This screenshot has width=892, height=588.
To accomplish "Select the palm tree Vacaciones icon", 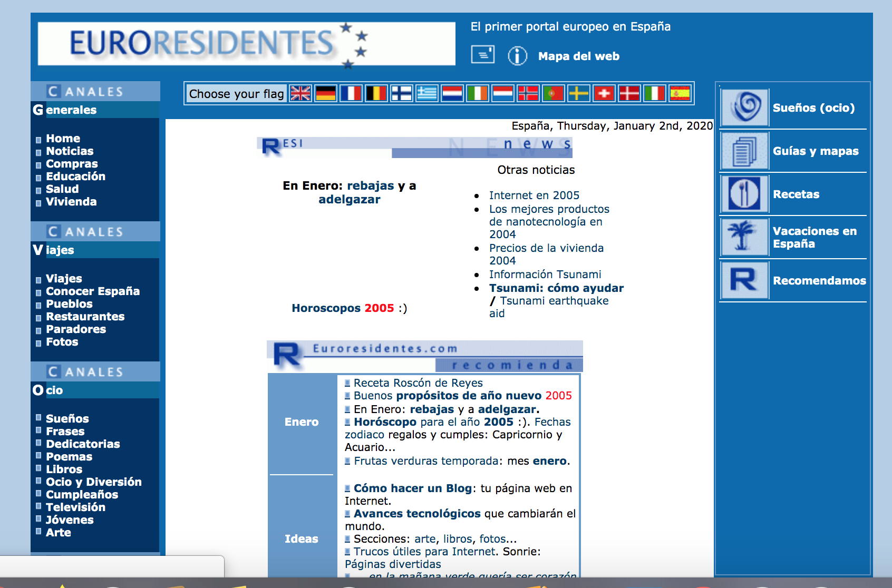I will tap(744, 237).
